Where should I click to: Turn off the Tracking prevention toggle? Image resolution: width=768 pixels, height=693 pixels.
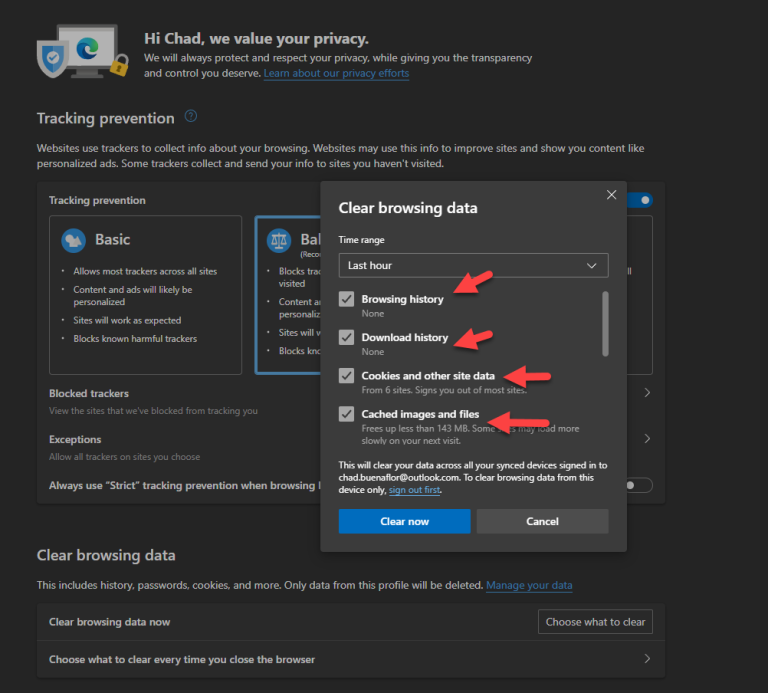[x=641, y=200]
